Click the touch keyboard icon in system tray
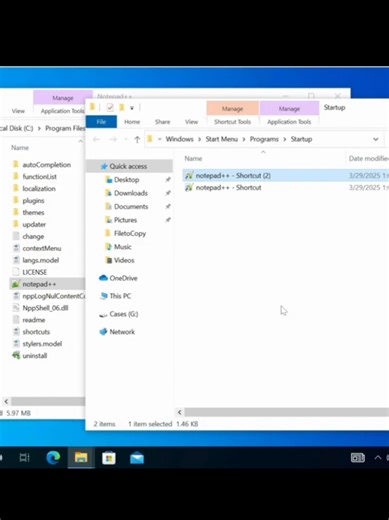The image size is (389, 520). pos(358,458)
